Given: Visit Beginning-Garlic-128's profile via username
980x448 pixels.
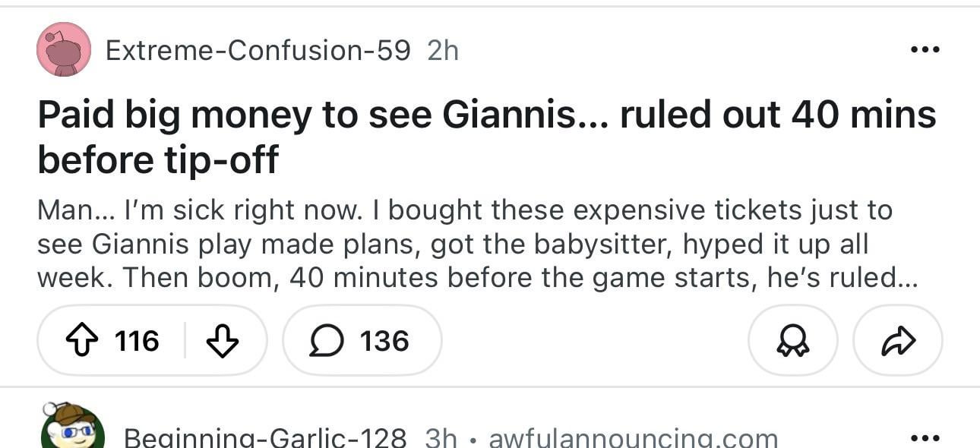Looking at the screenshot, I should [x=265, y=438].
